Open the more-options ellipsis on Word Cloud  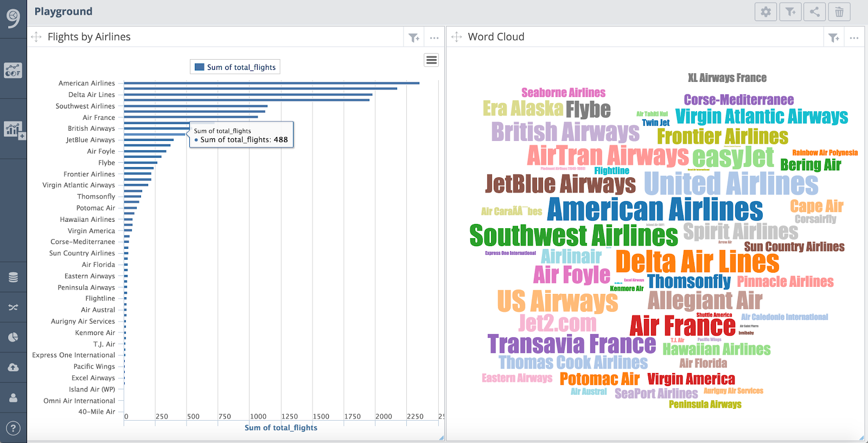[854, 38]
